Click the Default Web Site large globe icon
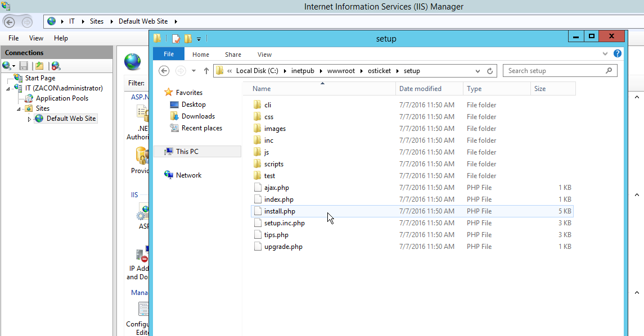The height and width of the screenshot is (336, 644). tap(133, 62)
